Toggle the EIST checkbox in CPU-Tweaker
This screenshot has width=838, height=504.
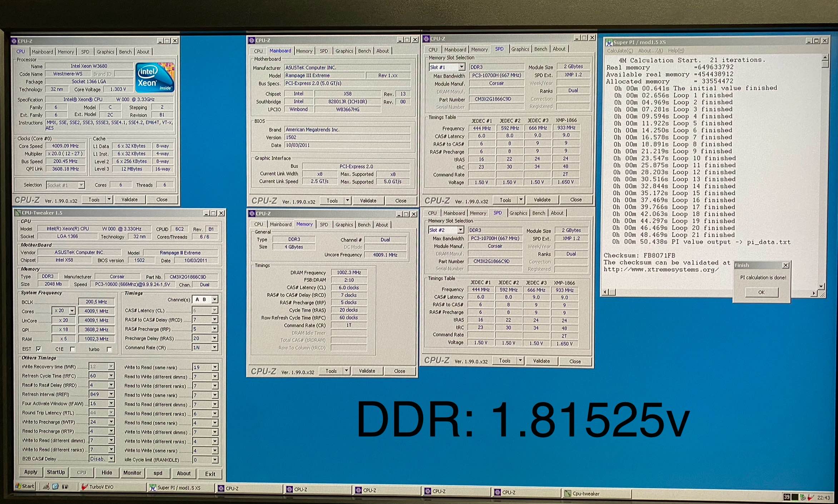(x=39, y=349)
